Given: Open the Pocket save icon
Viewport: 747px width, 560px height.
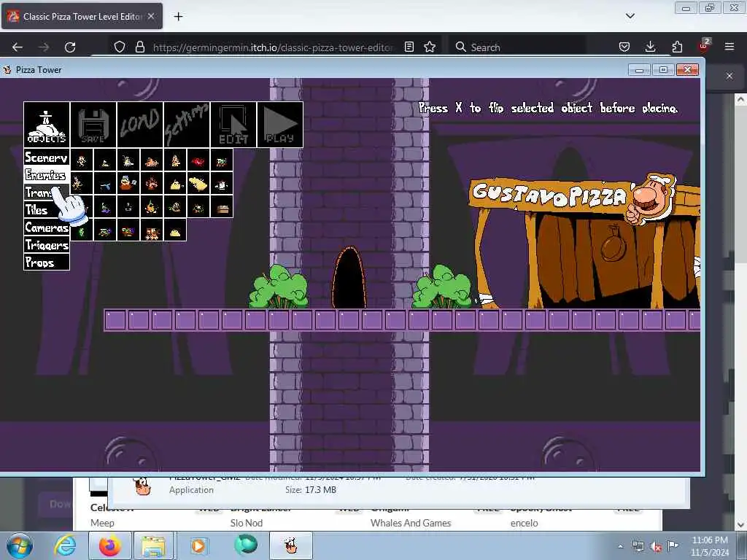Looking at the screenshot, I should click(624, 47).
